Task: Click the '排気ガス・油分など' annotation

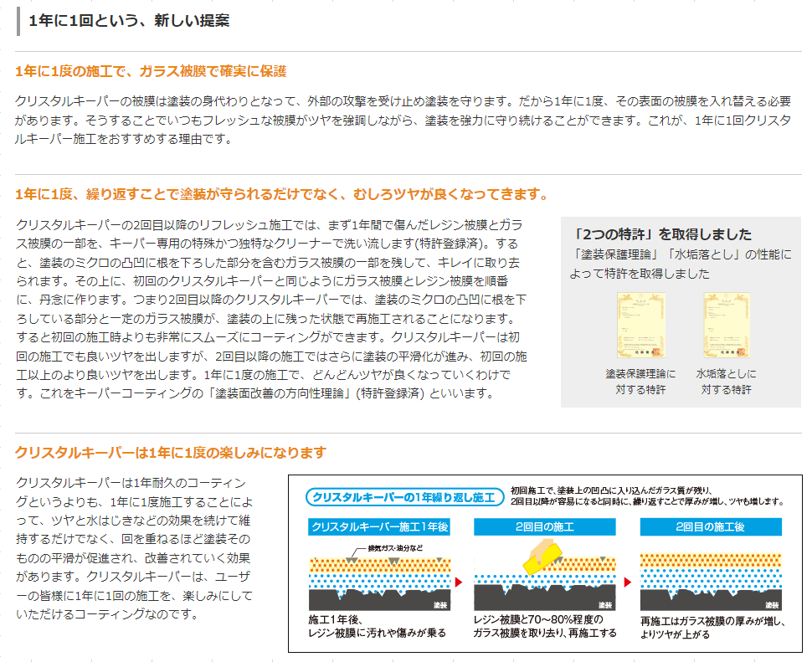Action: (x=395, y=548)
